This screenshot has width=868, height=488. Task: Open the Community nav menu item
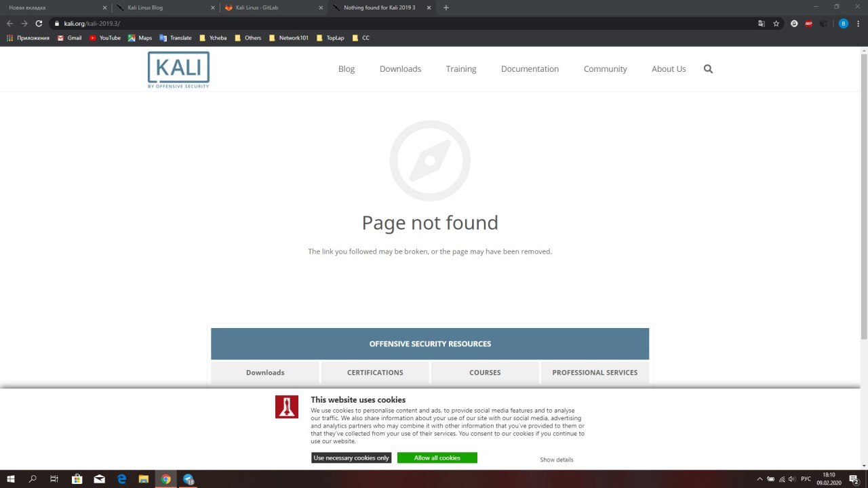click(605, 69)
